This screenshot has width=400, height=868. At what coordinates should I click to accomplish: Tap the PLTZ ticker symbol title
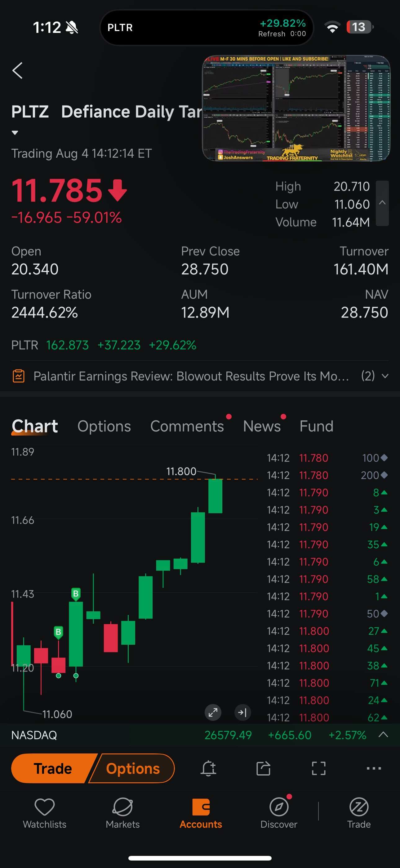30,111
